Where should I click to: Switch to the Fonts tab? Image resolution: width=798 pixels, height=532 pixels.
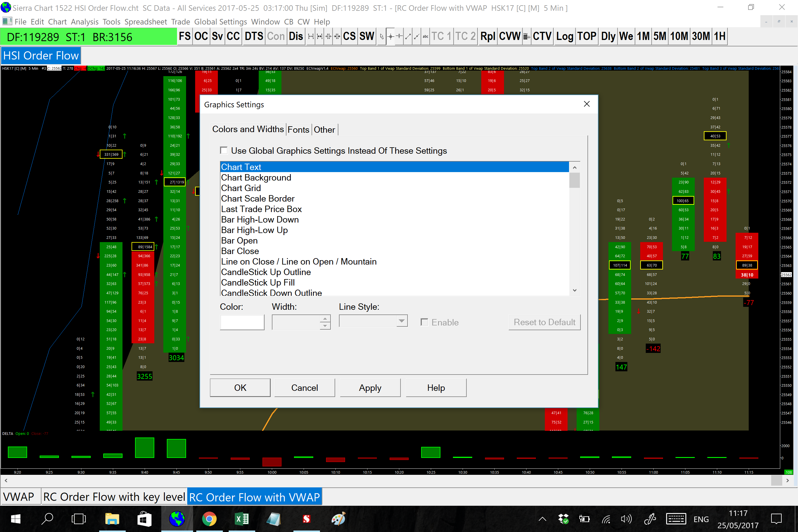click(x=298, y=129)
